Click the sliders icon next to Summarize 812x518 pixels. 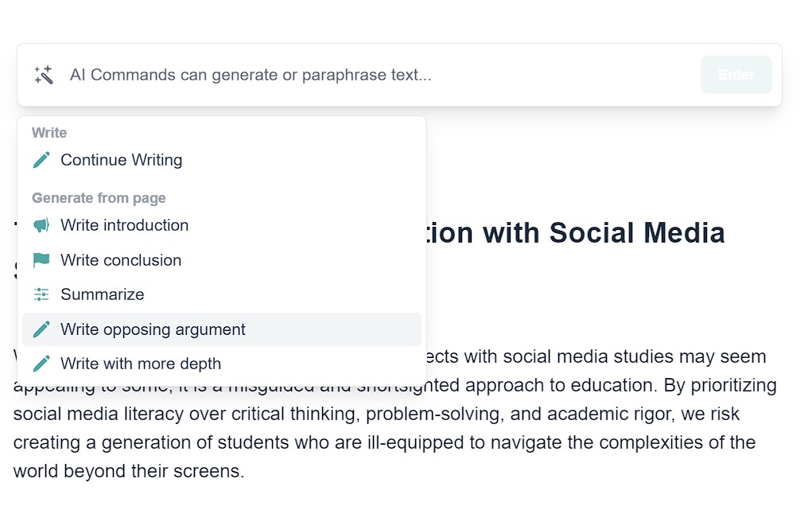pyautogui.click(x=41, y=294)
